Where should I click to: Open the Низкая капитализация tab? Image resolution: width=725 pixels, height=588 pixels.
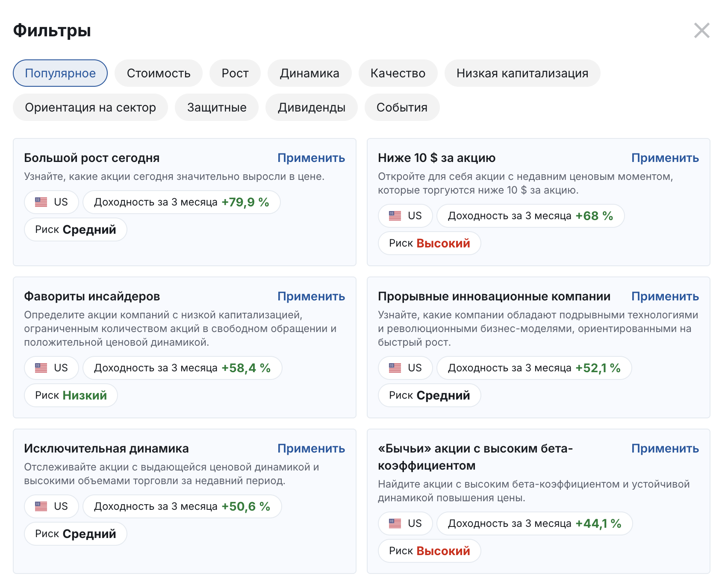522,73
